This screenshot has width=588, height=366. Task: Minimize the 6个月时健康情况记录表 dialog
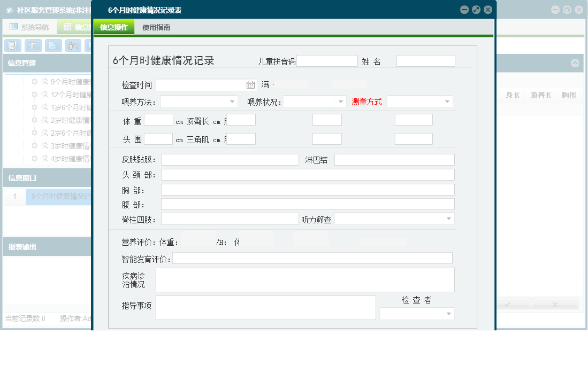[x=464, y=10]
